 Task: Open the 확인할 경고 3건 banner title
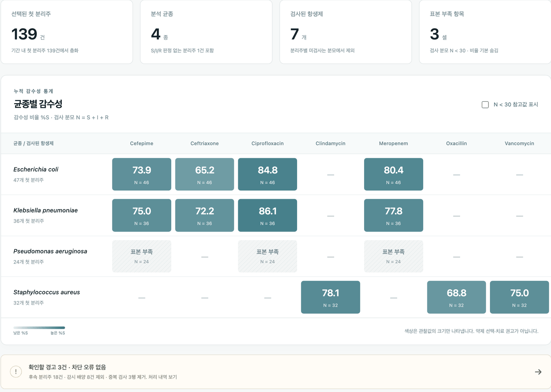pyautogui.click(x=67, y=367)
